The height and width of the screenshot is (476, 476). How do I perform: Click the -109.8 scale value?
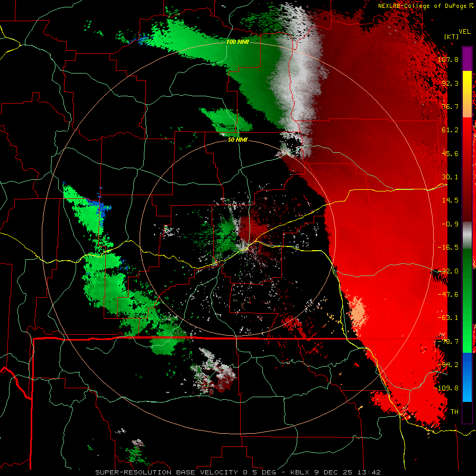[446, 388]
